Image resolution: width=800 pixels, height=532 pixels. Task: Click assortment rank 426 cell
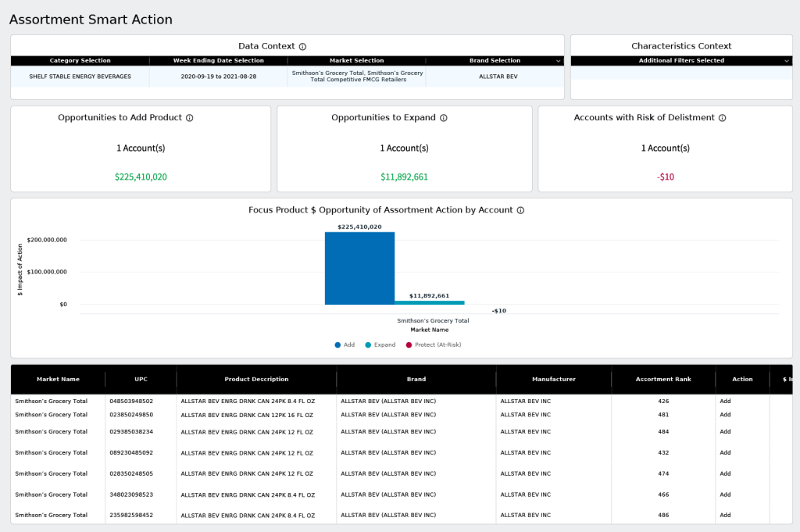coord(663,402)
